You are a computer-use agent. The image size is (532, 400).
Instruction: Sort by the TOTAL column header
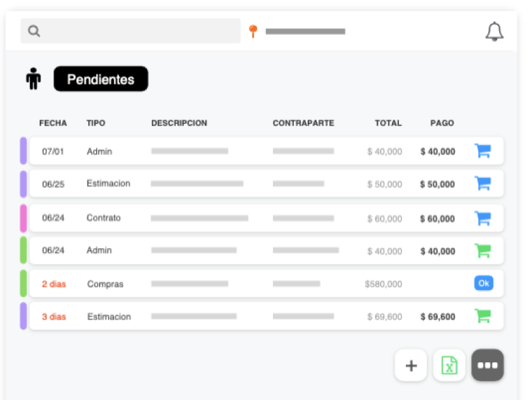(x=388, y=123)
